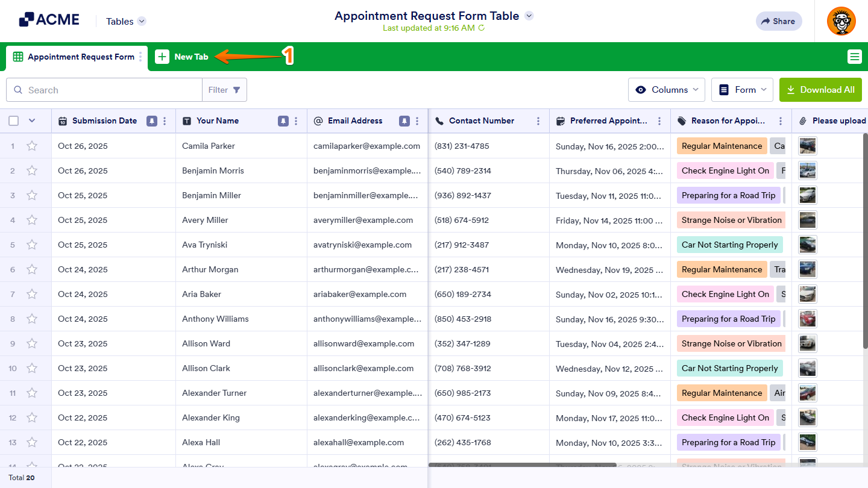Unpin the Submission Date column

152,121
